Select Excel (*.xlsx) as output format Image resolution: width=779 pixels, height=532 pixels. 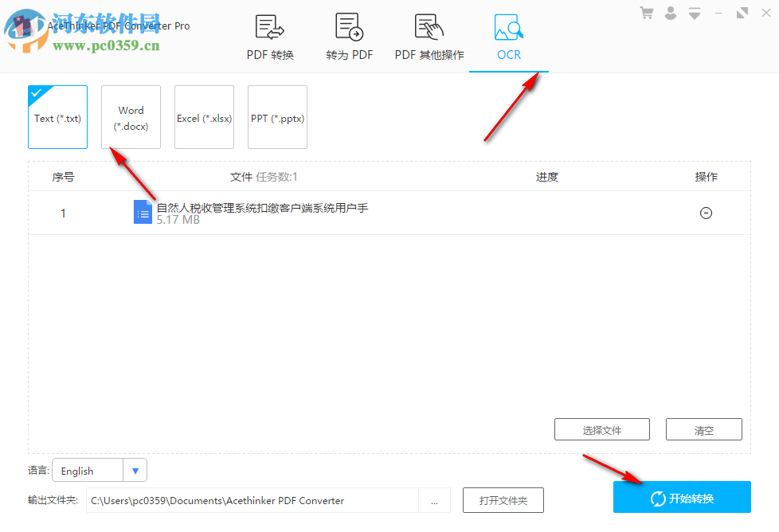click(204, 117)
